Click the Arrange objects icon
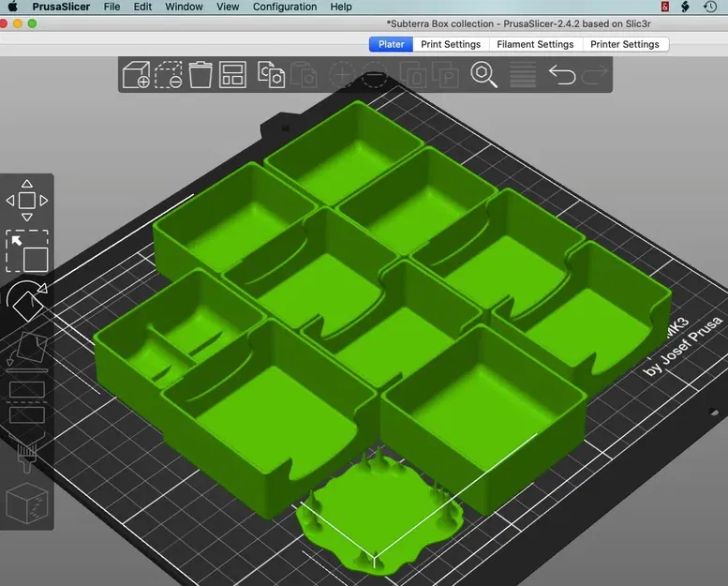The height and width of the screenshot is (586, 728). click(x=232, y=75)
